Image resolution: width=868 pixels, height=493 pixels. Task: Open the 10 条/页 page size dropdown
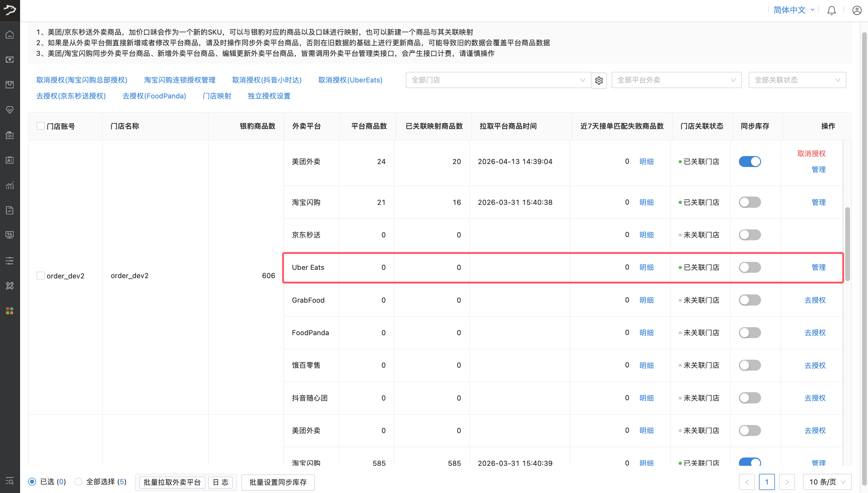(827, 482)
